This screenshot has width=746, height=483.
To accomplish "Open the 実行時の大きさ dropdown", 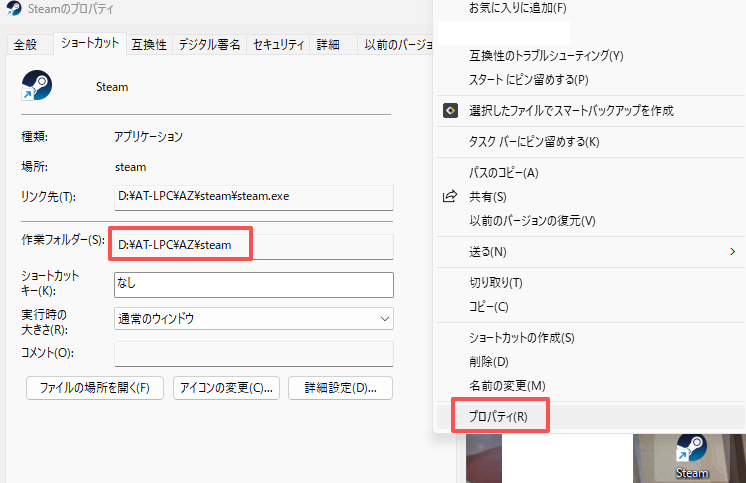I will pos(254,318).
